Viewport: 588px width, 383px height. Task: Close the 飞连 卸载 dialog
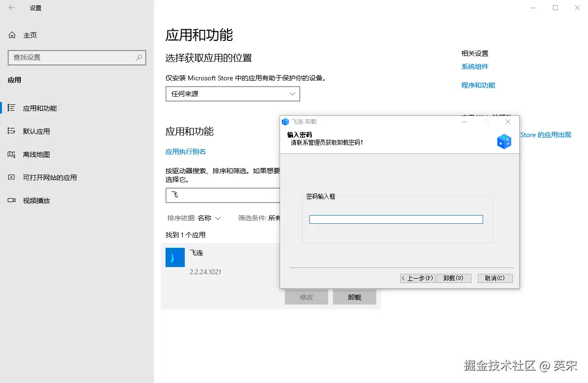point(508,122)
